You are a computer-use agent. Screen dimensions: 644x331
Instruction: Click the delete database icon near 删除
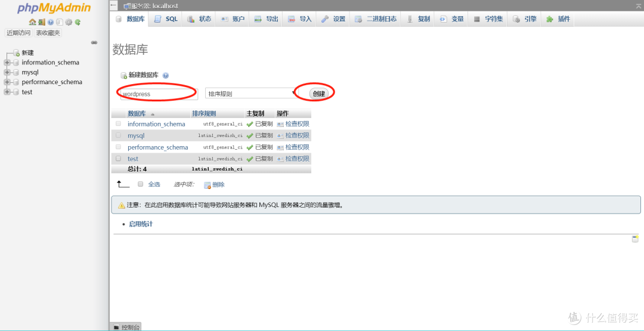point(208,185)
